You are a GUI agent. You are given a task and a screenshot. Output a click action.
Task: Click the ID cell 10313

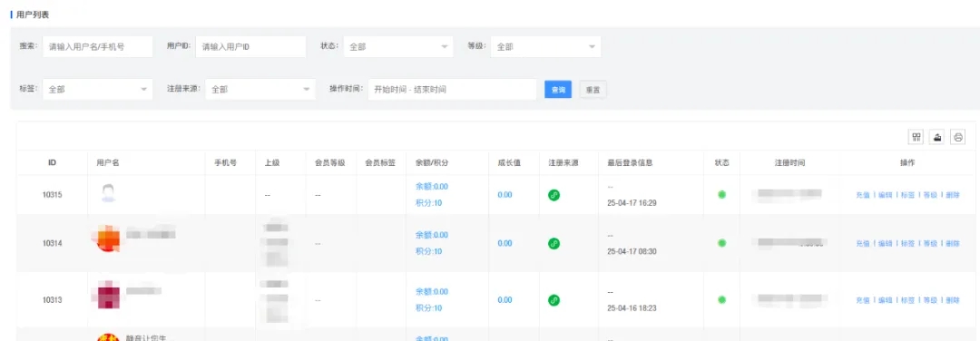point(52,300)
